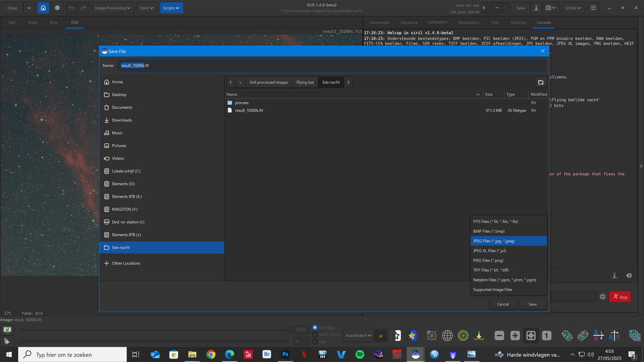Click the path bar forward chevron
Image resolution: width=644 pixels, height=362 pixels.
coord(348,82)
